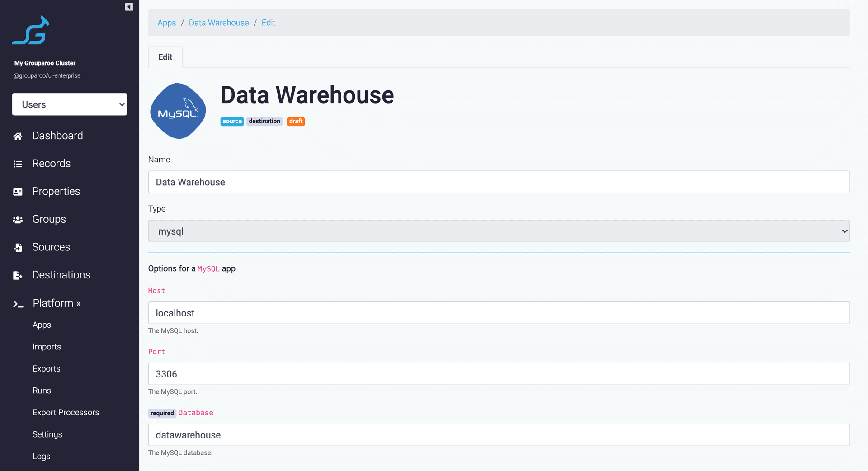The height and width of the screenshot is (471, 868).
Task: Click the Database input field
Action: (x=499, y=435)
